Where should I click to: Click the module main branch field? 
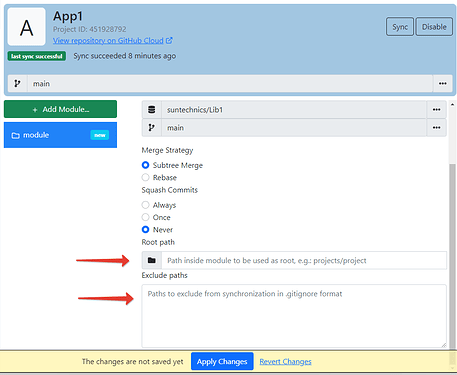tap(294, 128)
